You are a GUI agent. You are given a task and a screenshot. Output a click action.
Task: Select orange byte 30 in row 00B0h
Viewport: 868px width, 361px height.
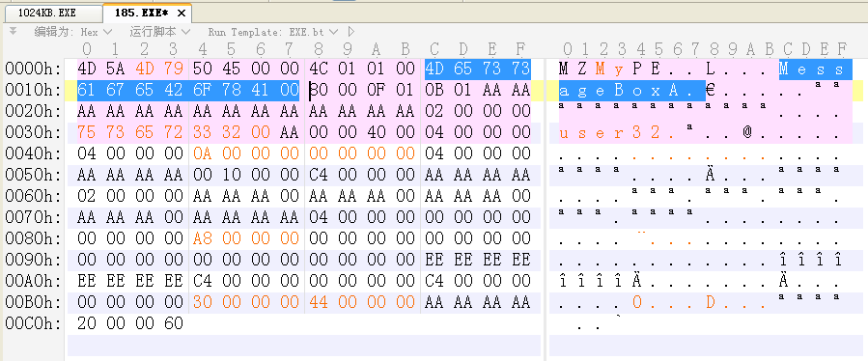point(203,302)
